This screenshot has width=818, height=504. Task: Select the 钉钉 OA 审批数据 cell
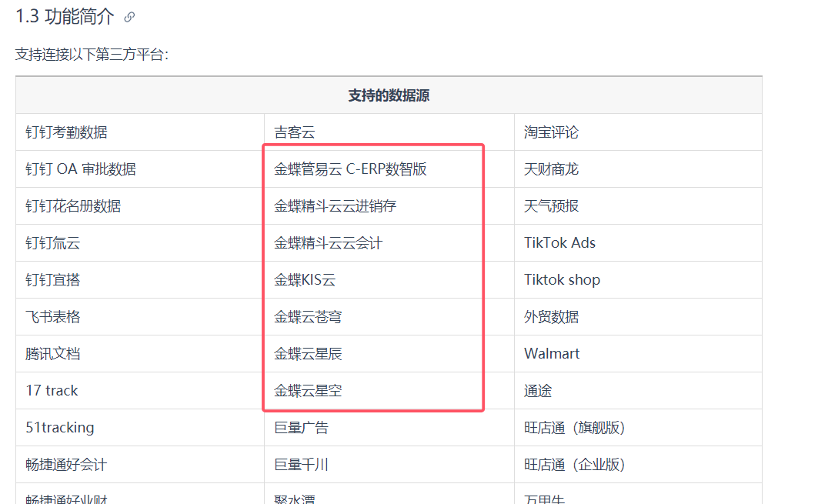[x=140, y=169]
